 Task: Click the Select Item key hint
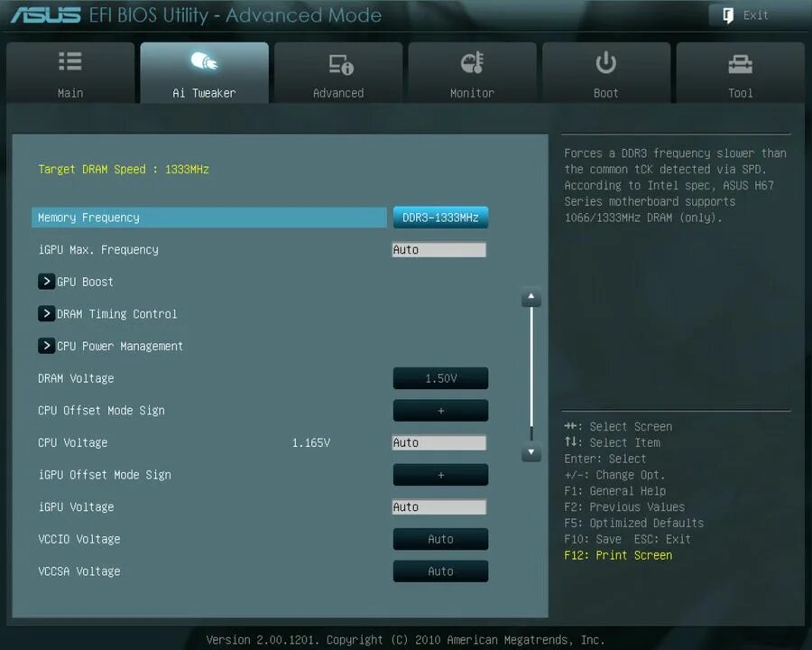612,442
